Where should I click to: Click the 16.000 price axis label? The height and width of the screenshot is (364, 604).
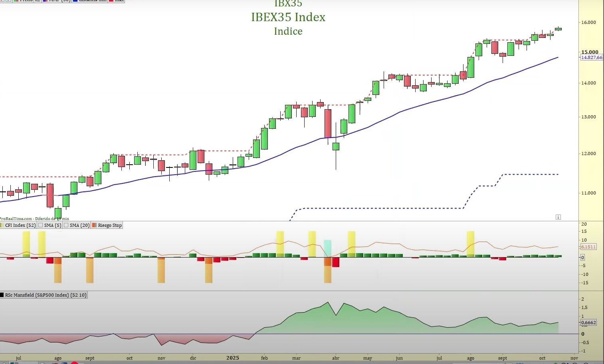tap(589, 22)
